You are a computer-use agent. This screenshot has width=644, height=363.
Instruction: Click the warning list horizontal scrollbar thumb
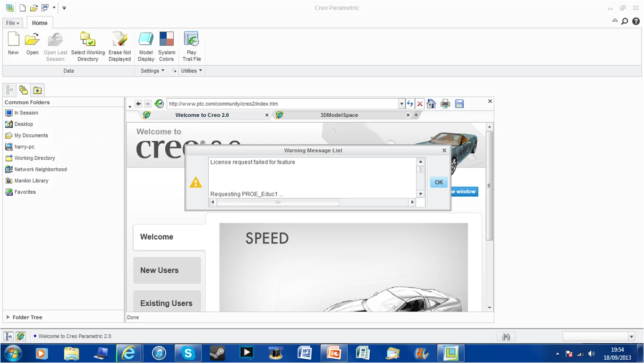point(278,202)
